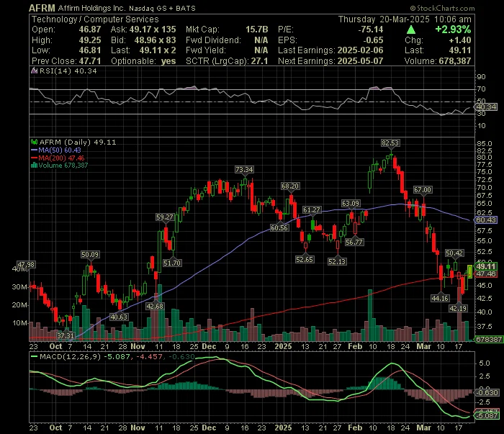Click the 678387 volume axis tag

(489, 339)
